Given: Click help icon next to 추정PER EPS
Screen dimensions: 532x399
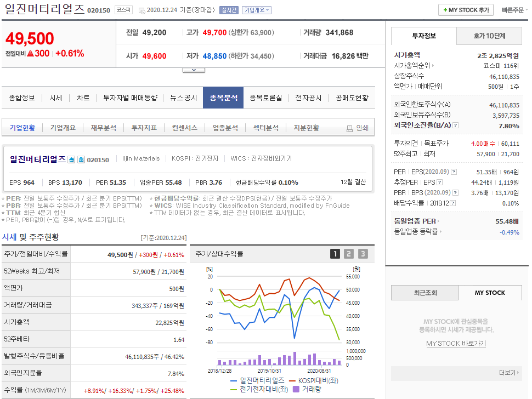Looking at the screenshot, I should [x=440, y=183].
